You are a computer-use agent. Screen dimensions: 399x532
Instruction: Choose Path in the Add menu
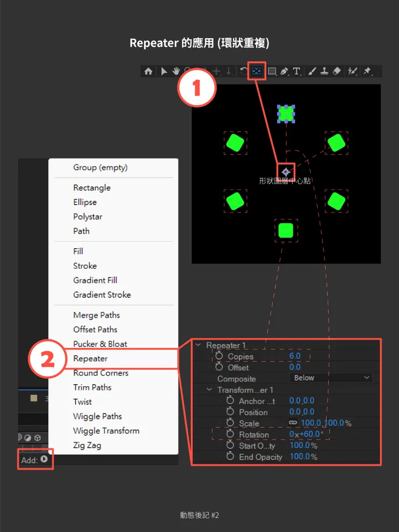(81, 231)
